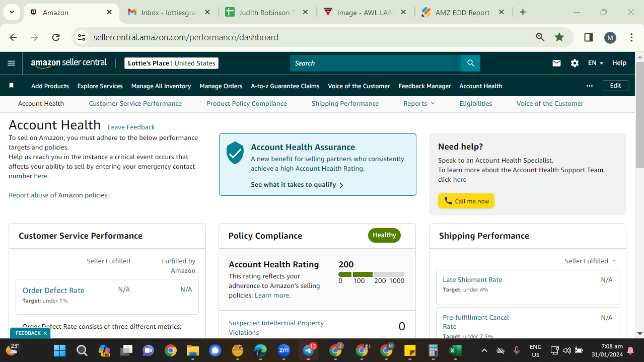This screenshot has height=362, width=644.
Task: Click the search magnifier button
Action: pyautogui.click(x=471, y=63)
